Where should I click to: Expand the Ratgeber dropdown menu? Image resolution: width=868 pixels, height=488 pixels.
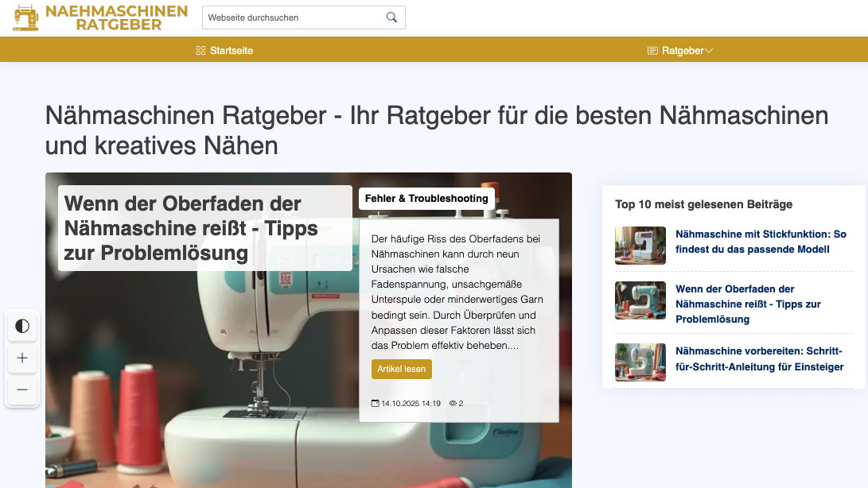[680, 51]
